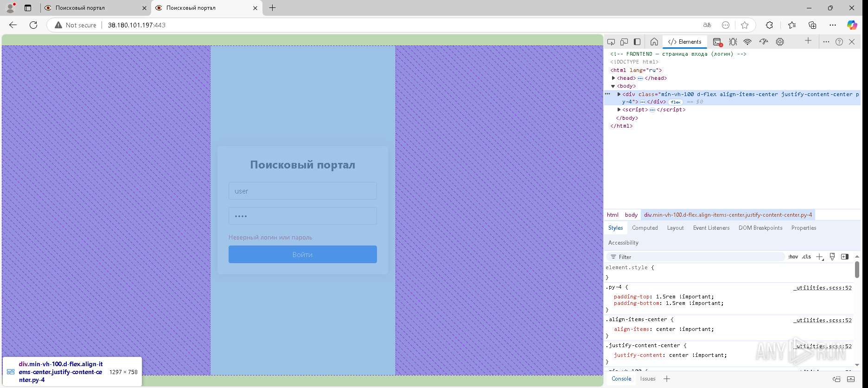Click the flex badge to toggle overlay
The height and width of the screenshot is (388, 868).
click(x=676, y=102)
